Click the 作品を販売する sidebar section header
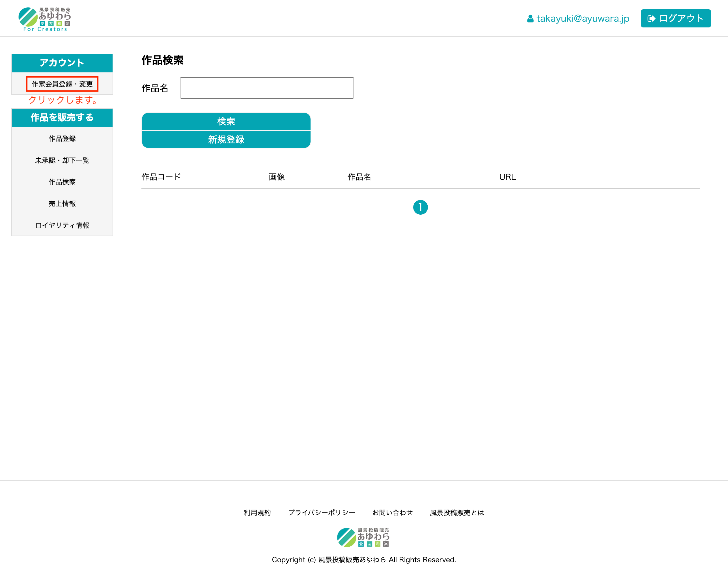Image resolution: width=728 pixels, height=582 pixels. (62, 117)
